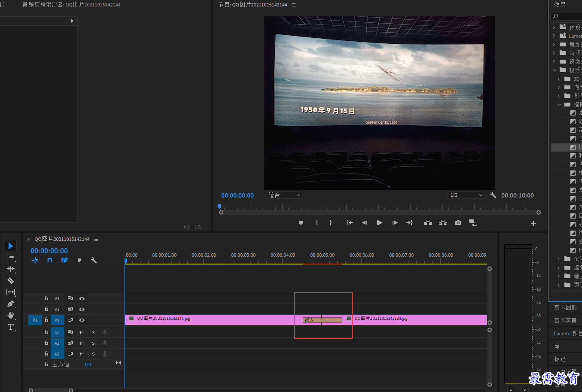This screenshot has width=582, height=392.
Task: Mute audio track A3
Action: coord(82,354)
